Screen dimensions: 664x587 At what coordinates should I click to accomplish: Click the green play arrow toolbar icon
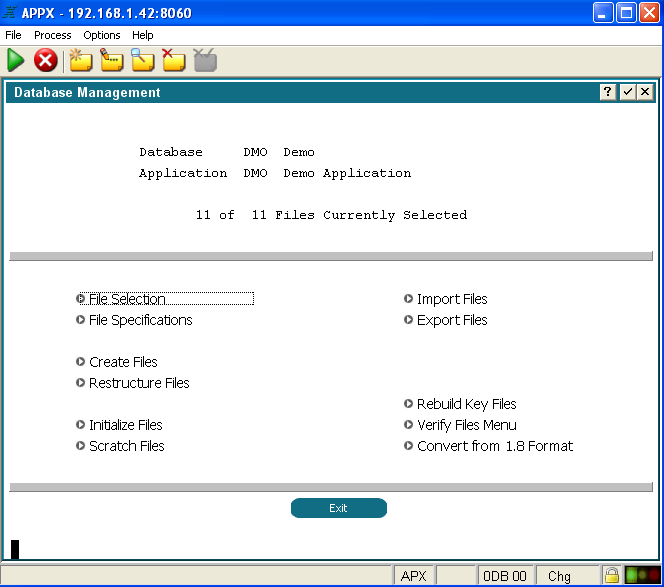click(16, 61)
